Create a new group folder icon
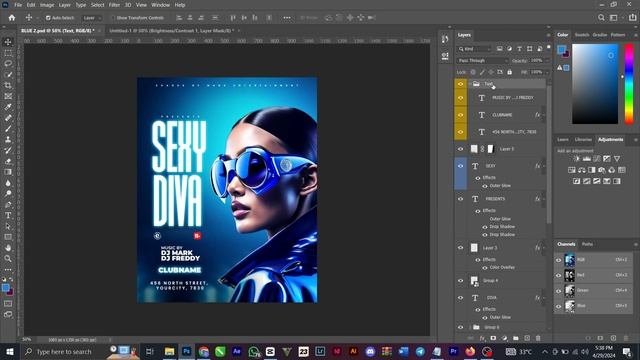 point(516,338)
